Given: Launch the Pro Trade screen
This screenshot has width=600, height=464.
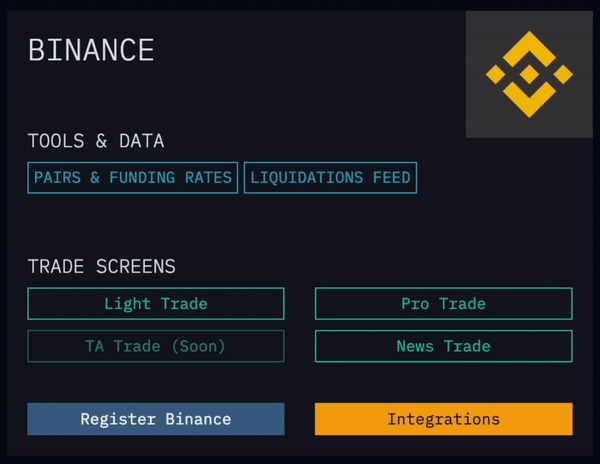Looking at the screenshot, I should [x=443, y=304].
